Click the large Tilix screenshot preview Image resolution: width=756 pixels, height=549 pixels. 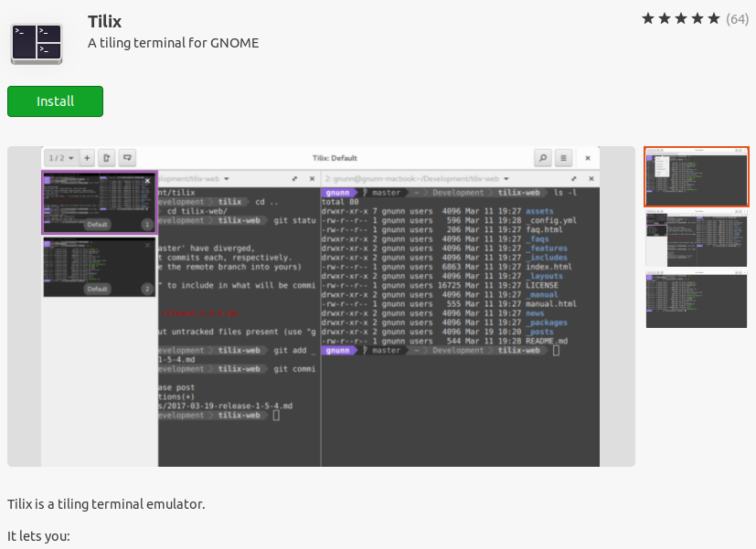pyautogui.click(x=321, y=306)
